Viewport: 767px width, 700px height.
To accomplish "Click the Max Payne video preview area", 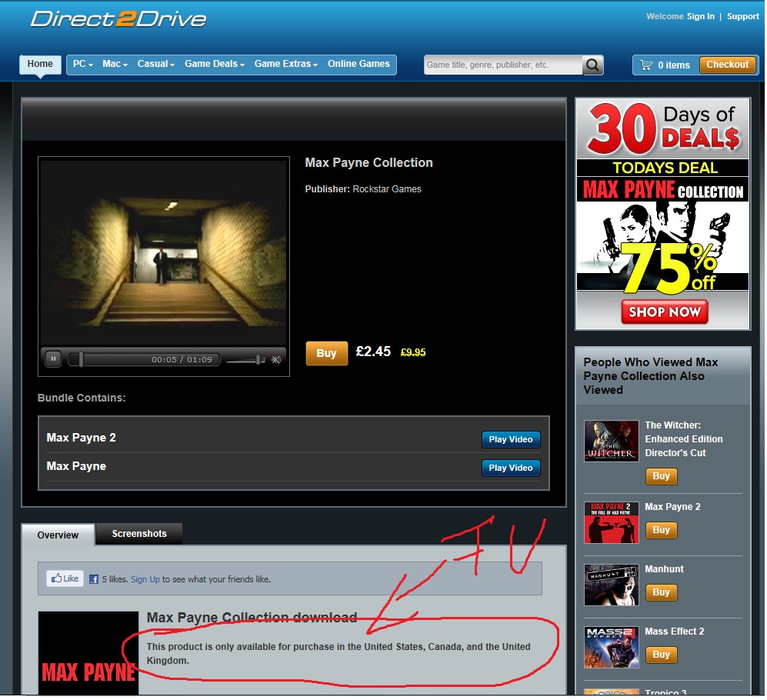I will pyautogui.click(x=163, y=252).
